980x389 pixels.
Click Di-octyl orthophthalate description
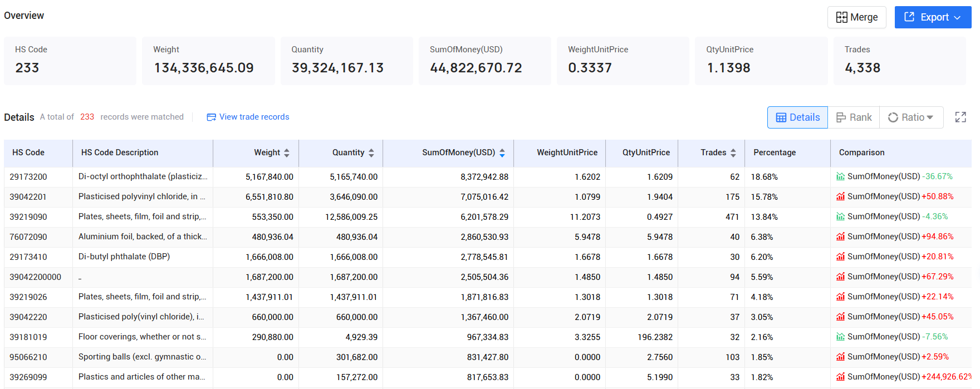point(143,176)
